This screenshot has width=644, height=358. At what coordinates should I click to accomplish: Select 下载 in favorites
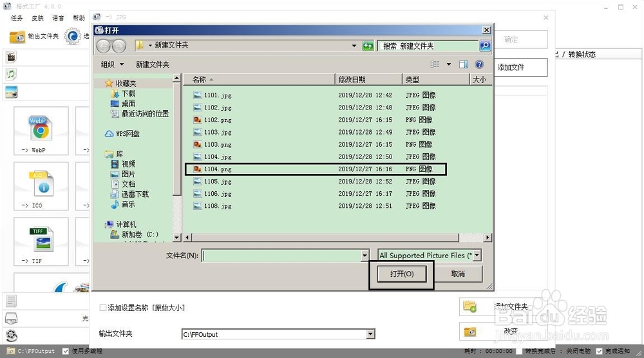point(123,93)
